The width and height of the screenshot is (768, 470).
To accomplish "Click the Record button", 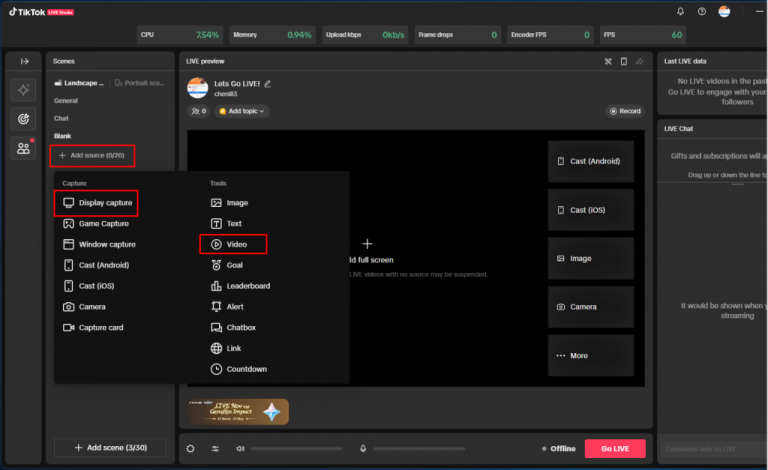I will tap(625, 111).
